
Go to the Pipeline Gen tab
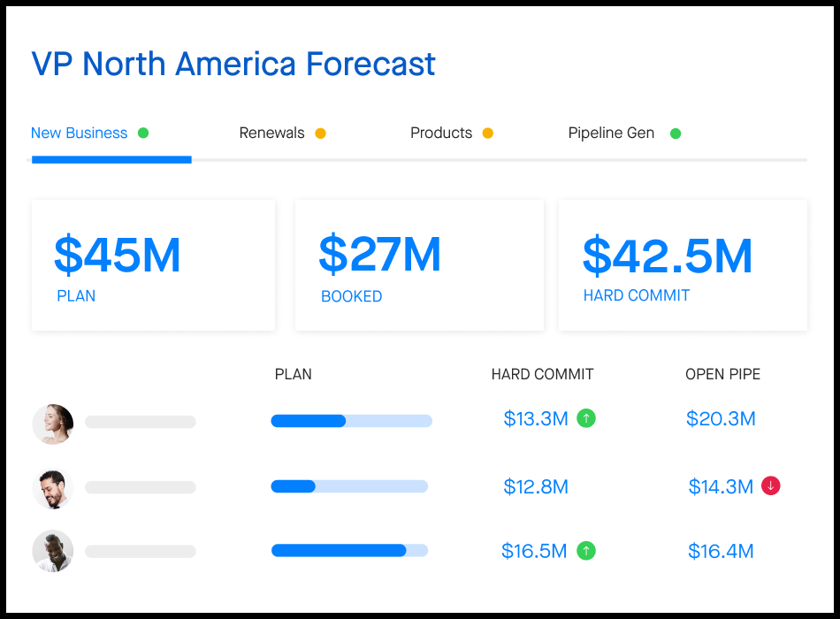[x=611, y=133]
